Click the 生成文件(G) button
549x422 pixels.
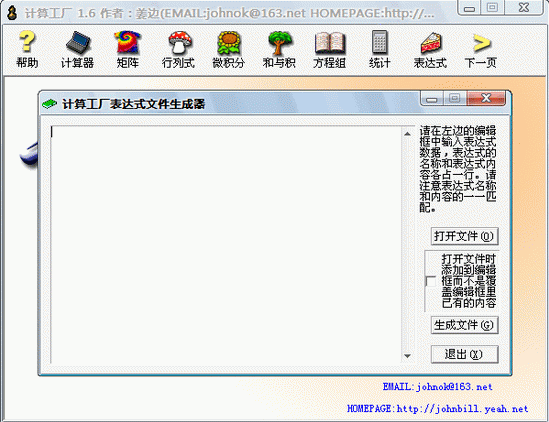464,325
